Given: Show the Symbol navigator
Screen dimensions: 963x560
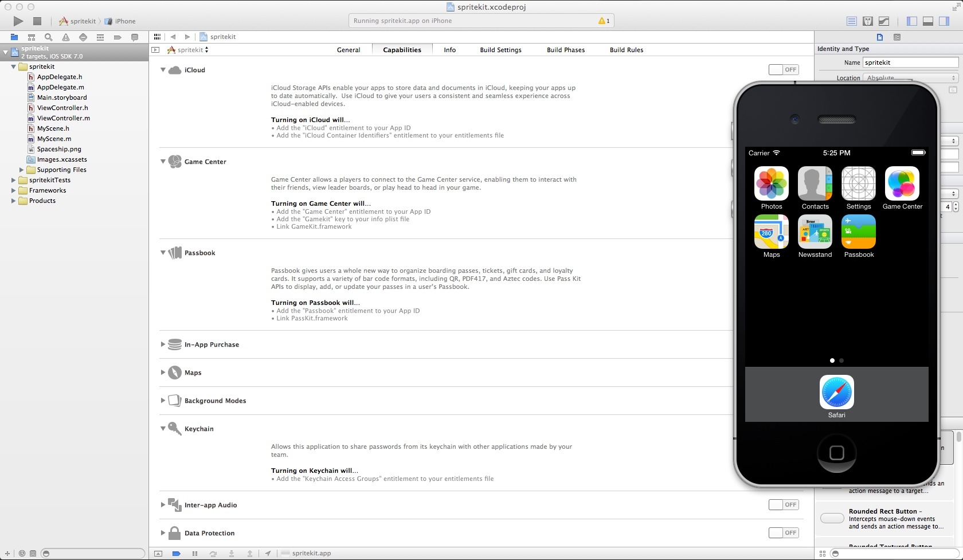Looking at the screenshot, I should click(32, 37).
